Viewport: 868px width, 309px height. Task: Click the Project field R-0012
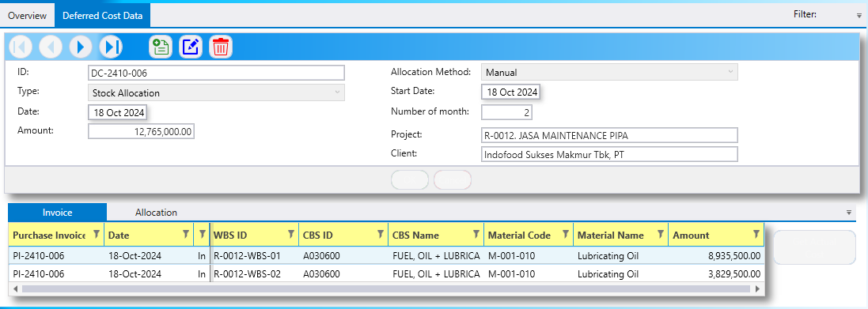(609, 135)
